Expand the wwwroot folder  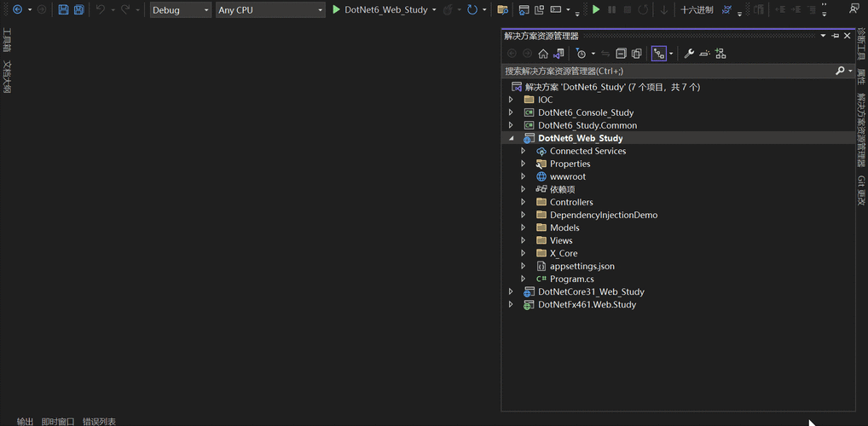(x=524, y=176)
